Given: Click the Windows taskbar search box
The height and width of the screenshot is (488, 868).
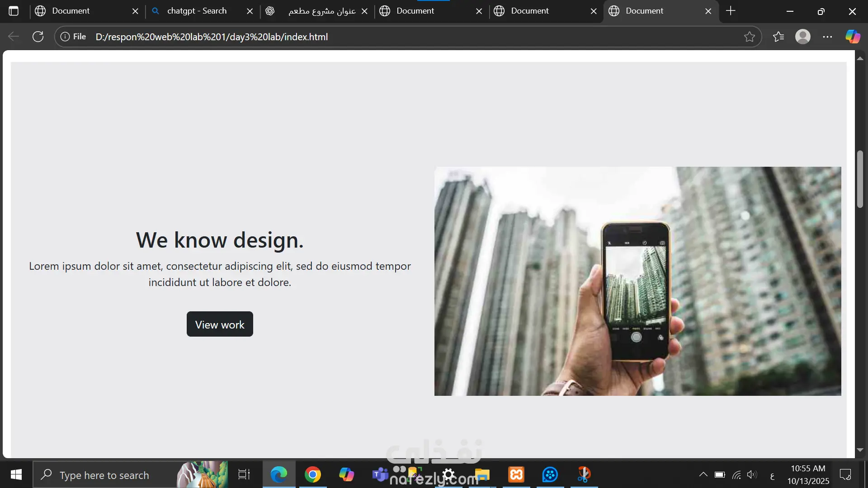Looking at the screenshot, I should pos(108,475).
